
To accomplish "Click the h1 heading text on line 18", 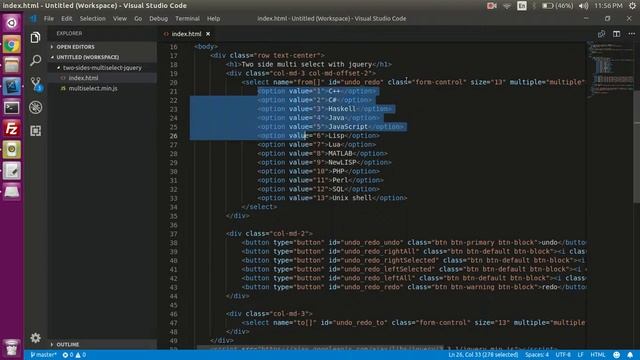I will coord(307,64).
